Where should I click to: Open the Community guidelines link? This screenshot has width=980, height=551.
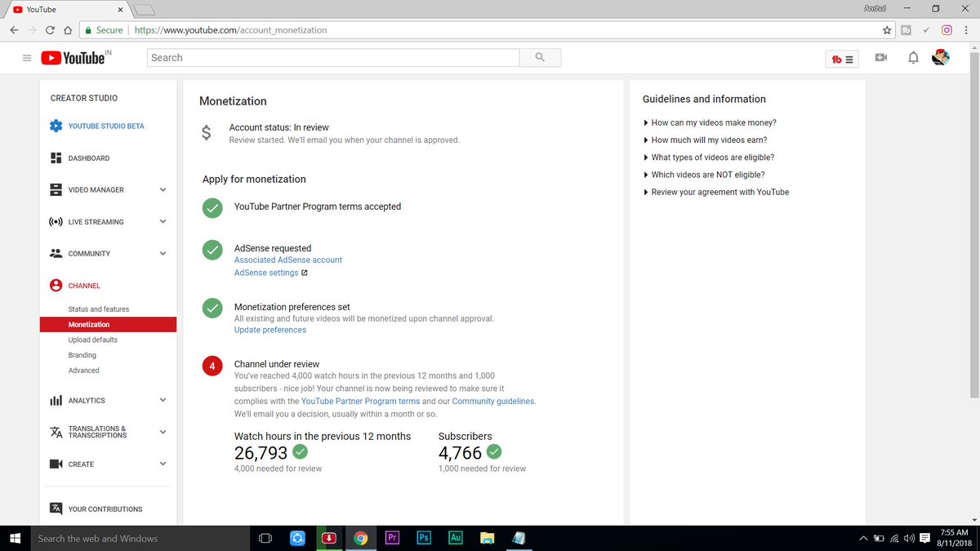[493, 401]
